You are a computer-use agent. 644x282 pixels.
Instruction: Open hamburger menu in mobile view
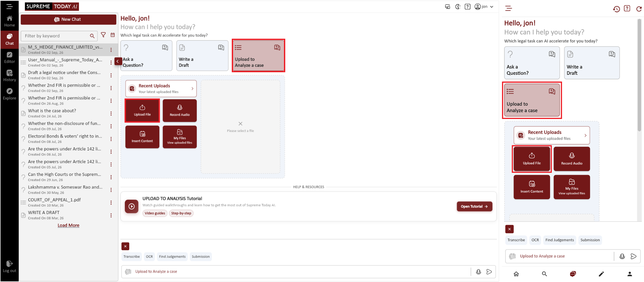tap(508, 8)
